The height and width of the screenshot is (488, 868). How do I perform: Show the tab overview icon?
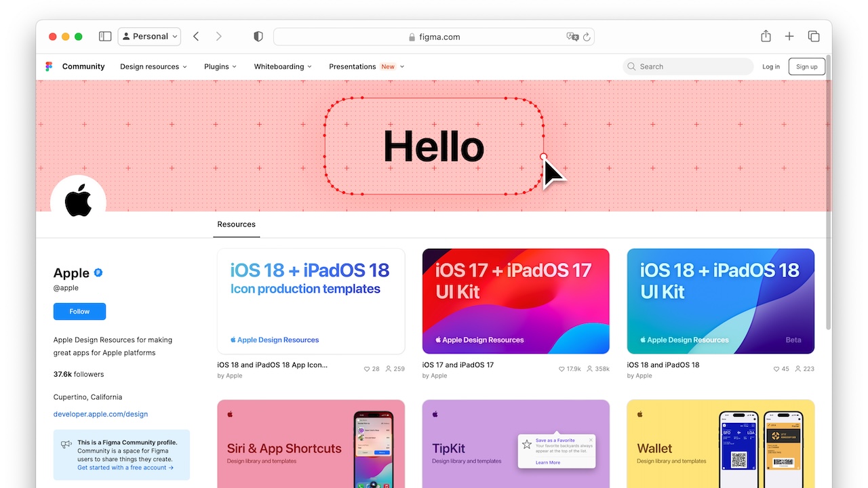(x=814, y=37)
